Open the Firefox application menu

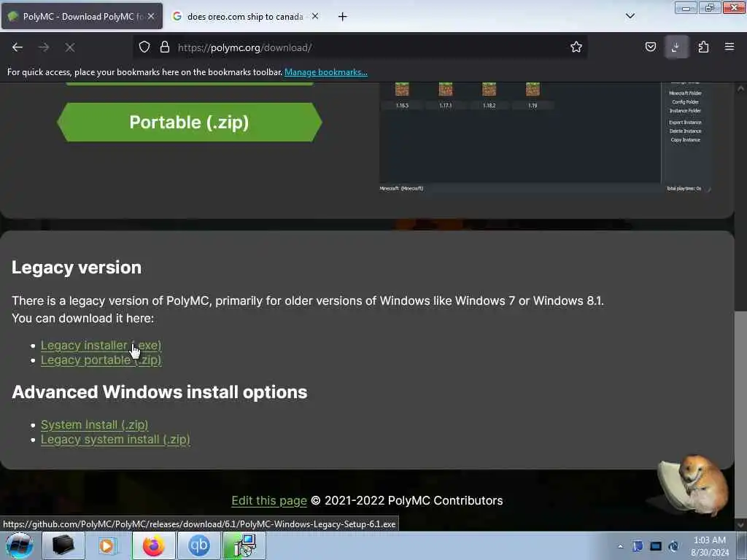(729, 47)
